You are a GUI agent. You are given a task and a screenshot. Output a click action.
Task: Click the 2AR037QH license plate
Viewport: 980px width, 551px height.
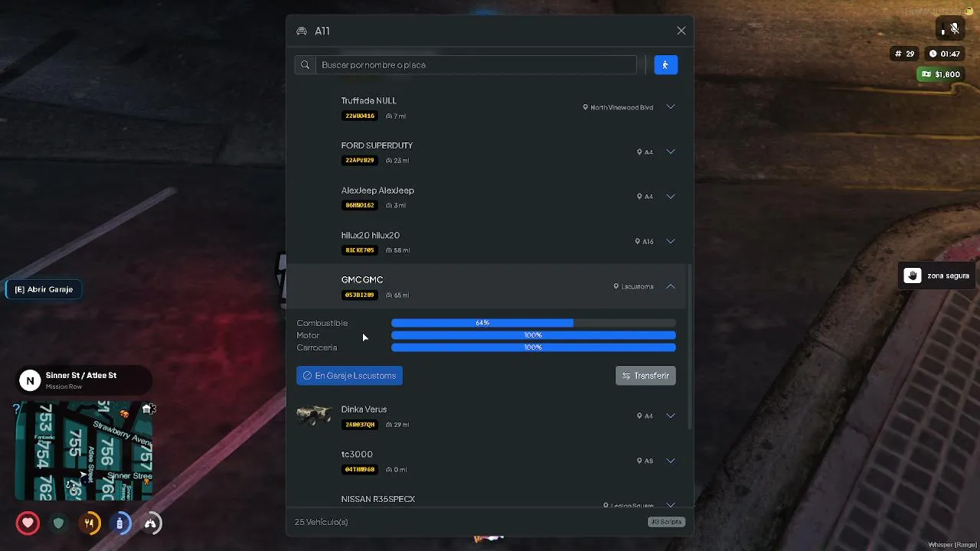[x=360, y=425]
